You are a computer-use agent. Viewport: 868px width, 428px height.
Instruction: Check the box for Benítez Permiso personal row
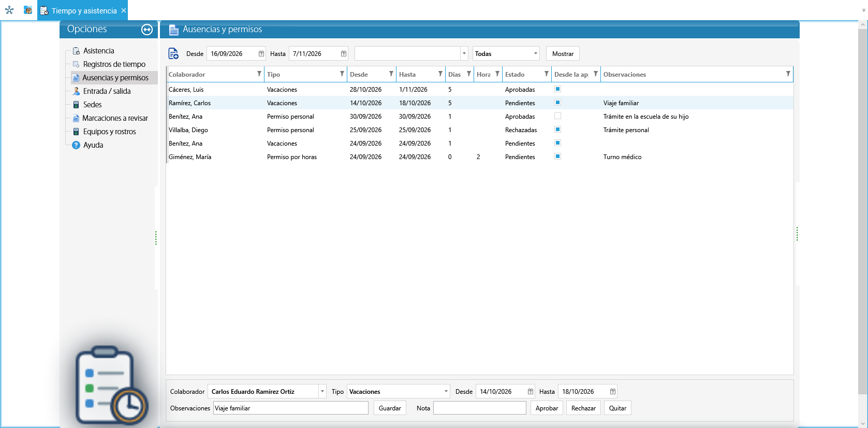point(557,116)
